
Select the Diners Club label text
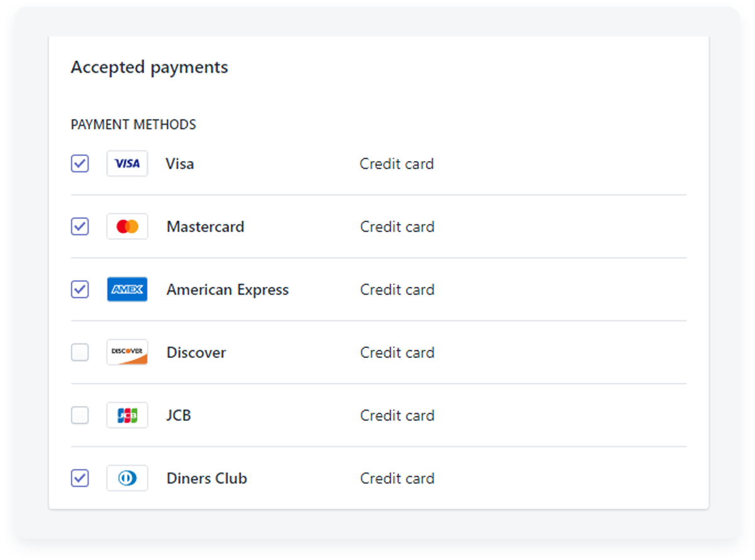207,478
